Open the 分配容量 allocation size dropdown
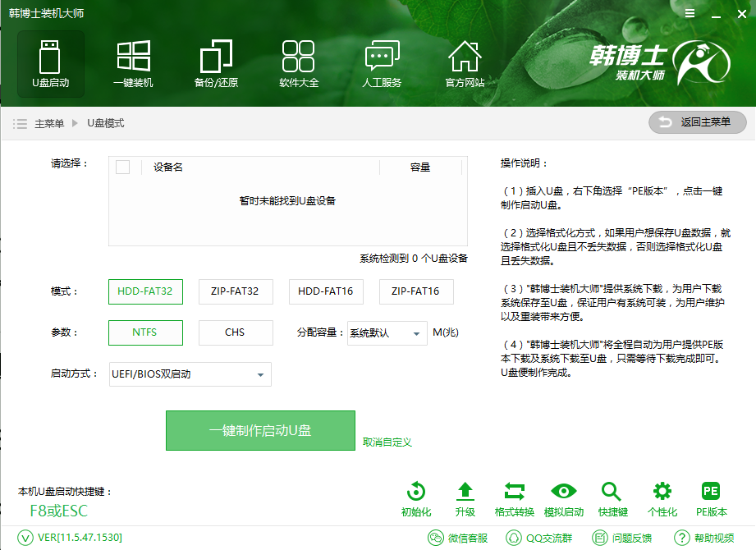The width and height of the screenshot is (756, 550). click(x=387, y=333)
